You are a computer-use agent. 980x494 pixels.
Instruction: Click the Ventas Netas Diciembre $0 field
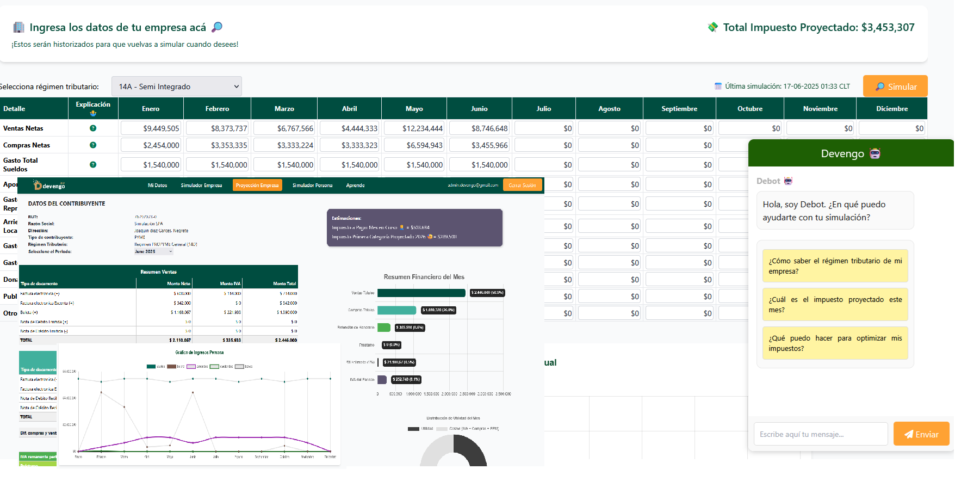[x=892, y=128]
